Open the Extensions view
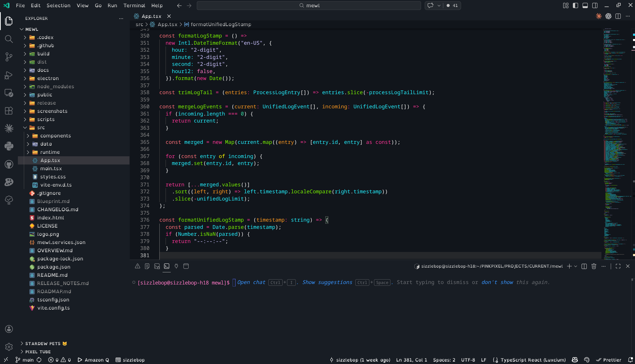Screen dimensions: 635x364 tap(9, 111)
